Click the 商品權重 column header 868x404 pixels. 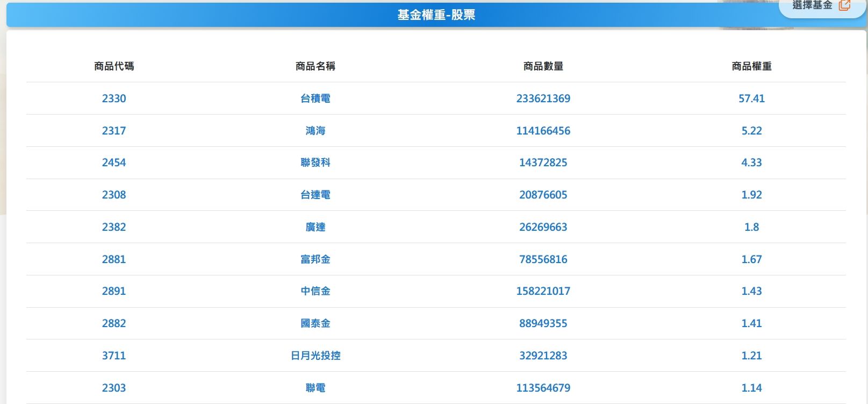pos(751,66)
